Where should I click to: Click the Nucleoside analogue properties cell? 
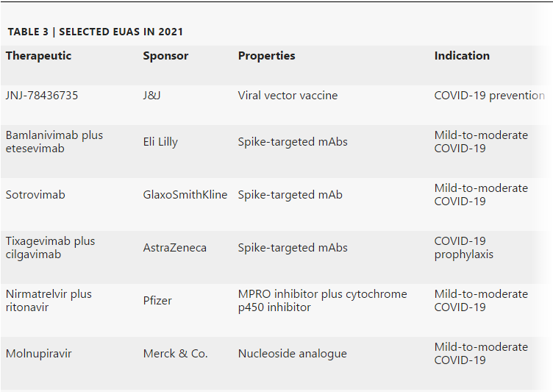click(292, 354)
